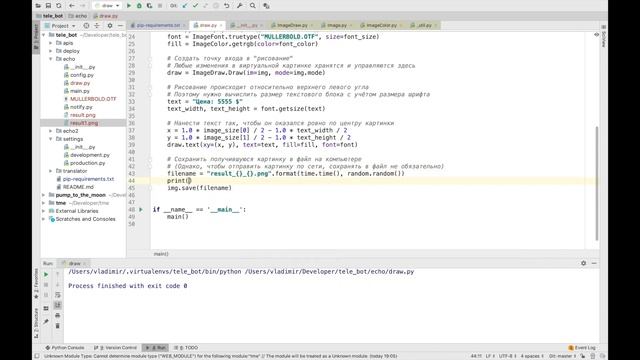Click the Revert undo arrow icon
The height and width of the screenshot is (360, 640).
pos(227,6)
